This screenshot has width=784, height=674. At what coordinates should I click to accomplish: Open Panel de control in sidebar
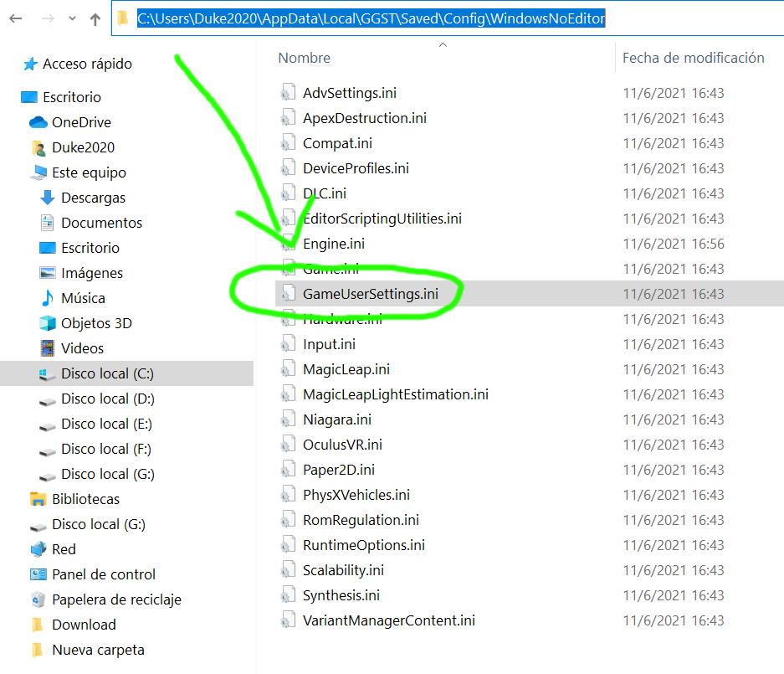[103, 574]
